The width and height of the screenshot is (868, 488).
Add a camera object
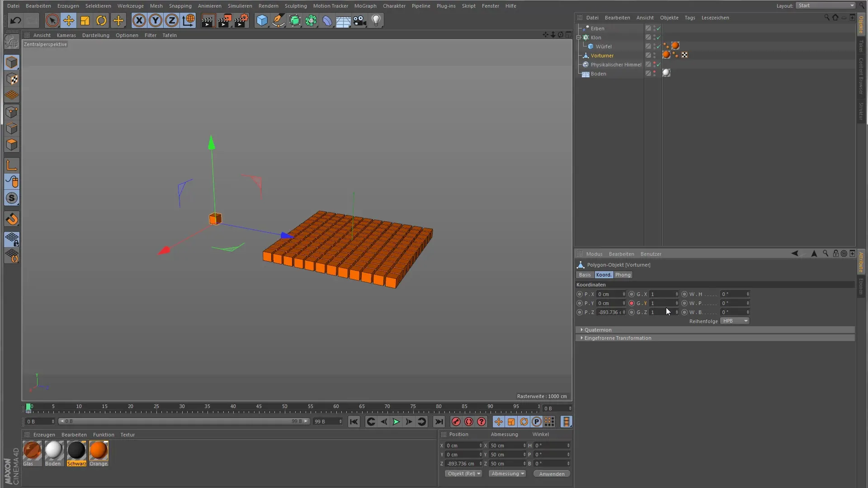pyautogui.click(x=360, y=20)
